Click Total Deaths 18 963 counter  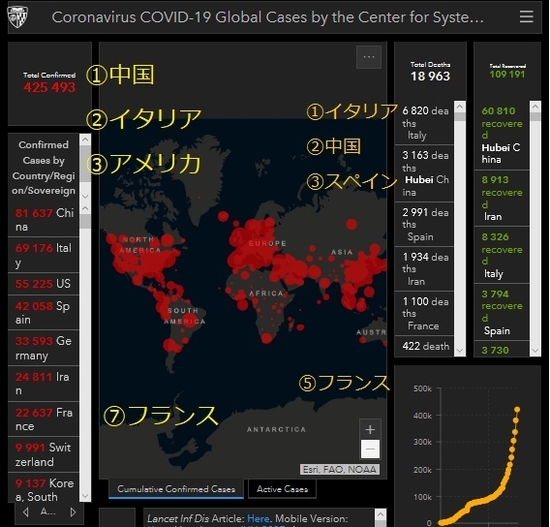pos(430,72)
